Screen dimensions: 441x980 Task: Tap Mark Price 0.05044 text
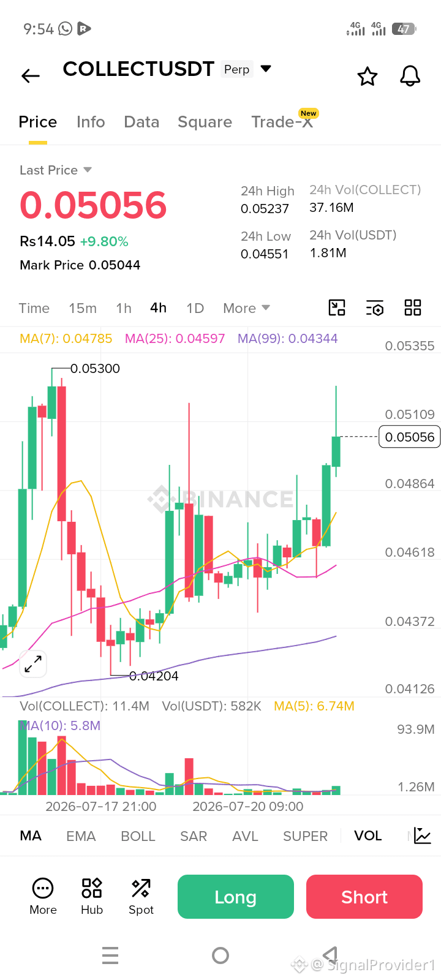click(x=80, y=265)
